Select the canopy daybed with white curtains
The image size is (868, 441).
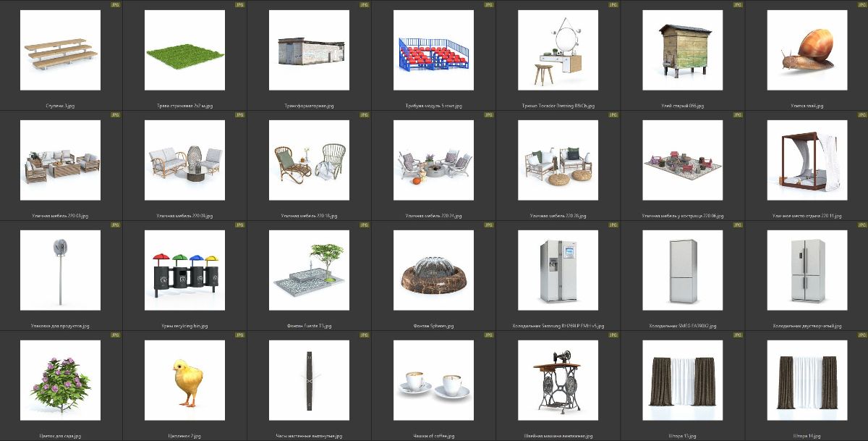[x=807, y=161]
